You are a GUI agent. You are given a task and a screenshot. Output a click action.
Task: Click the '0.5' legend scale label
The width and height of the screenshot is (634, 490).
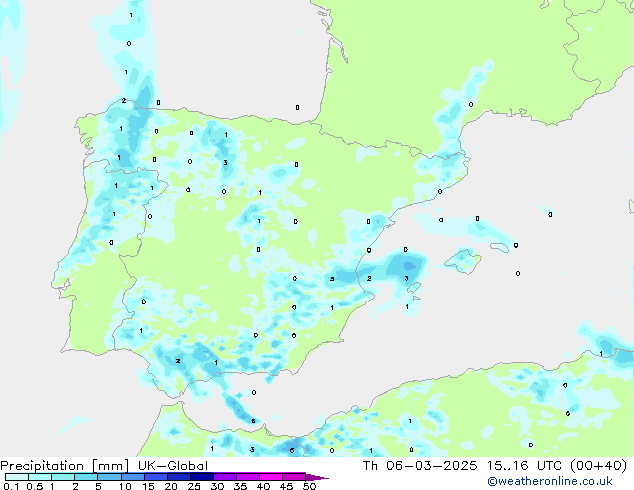35,486
